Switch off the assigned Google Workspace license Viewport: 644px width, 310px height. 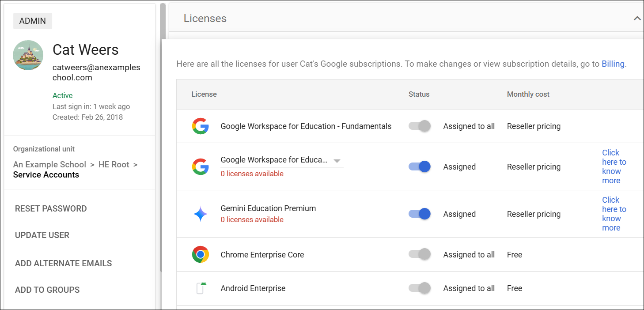coord(420,167)
